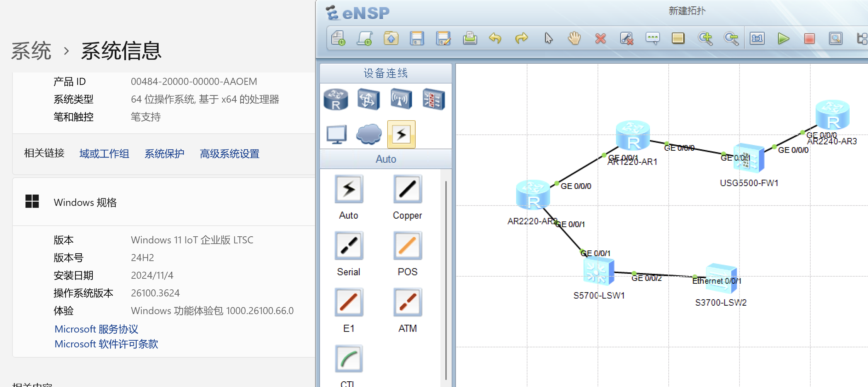Select the pointer tool in the toolbar
This screenshot has height=387, width=868.
tap(548, 38)
